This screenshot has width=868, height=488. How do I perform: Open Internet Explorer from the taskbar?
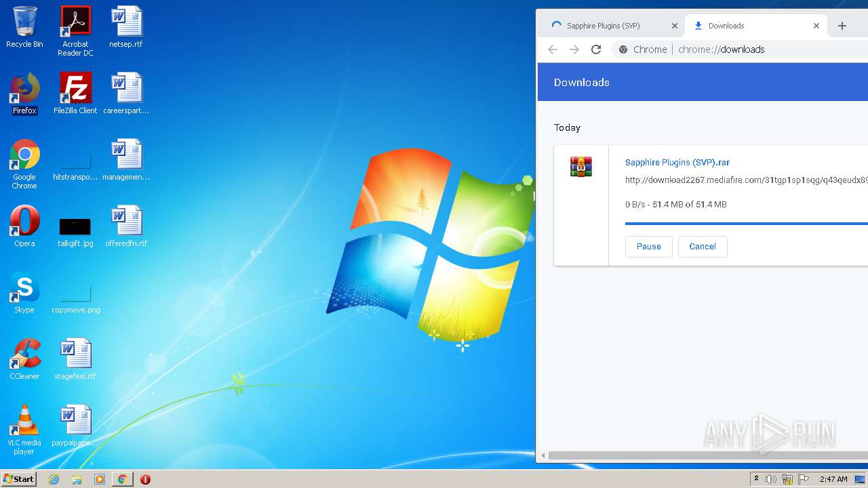point(54,479)
